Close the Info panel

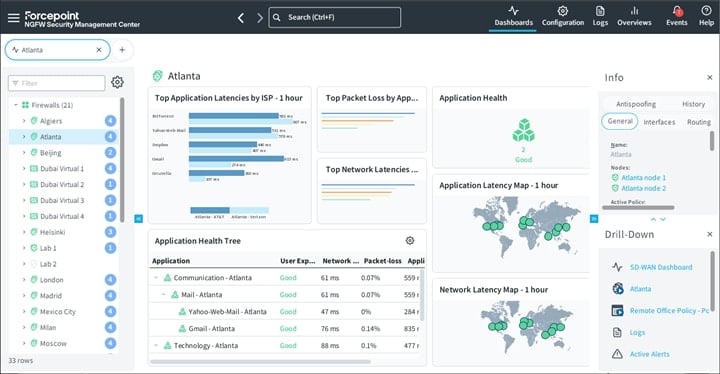pyautogui.click(x=709, y=78)
